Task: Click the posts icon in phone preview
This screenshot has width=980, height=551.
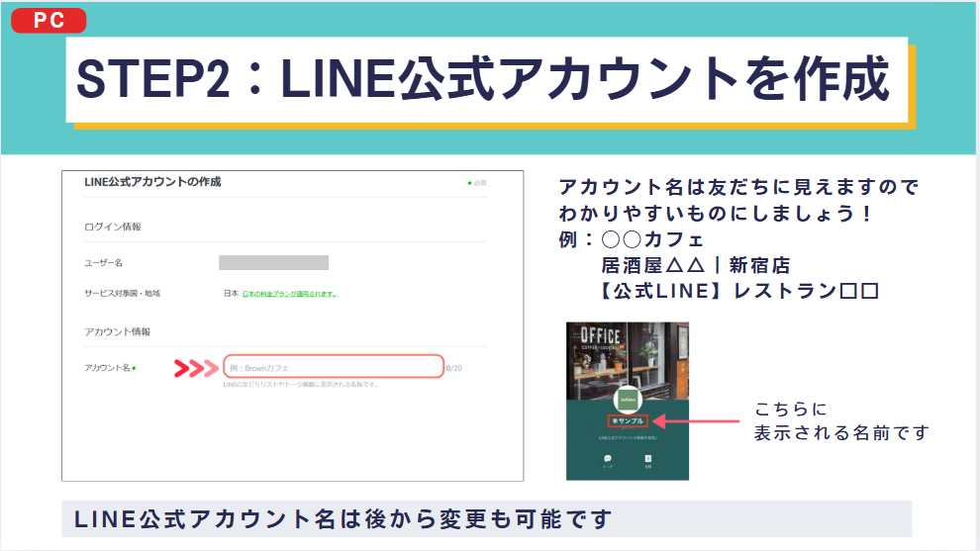Action: (x=648, y=459)
